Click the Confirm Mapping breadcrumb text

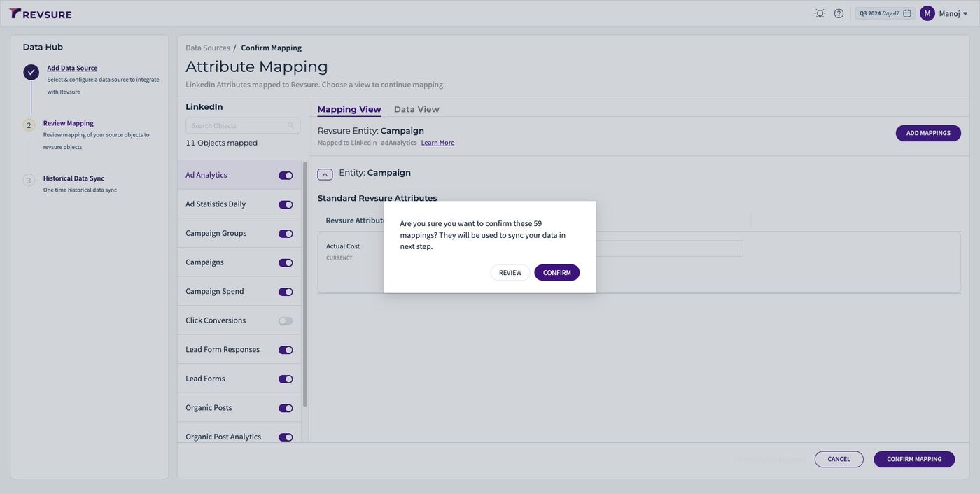coord(272,48)
